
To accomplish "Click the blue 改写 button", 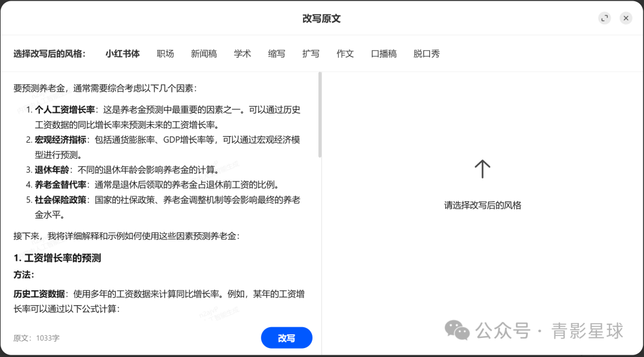I will pyautogui.click(x=286, y=337).
